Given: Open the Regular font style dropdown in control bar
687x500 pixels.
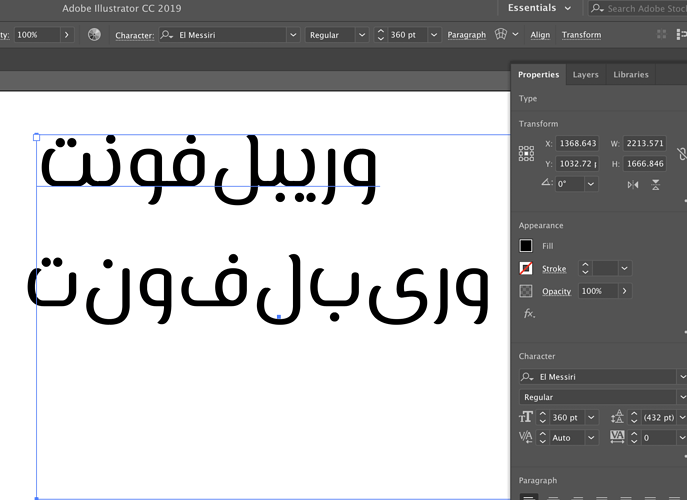Looking at the screenshot, I should [x=362, y=35].
